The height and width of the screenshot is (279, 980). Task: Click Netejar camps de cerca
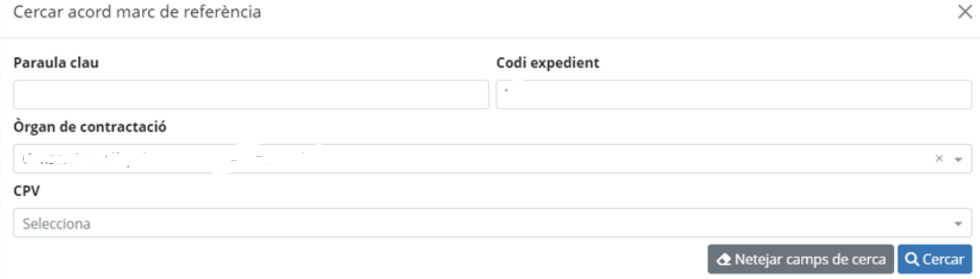coord(800,259)
